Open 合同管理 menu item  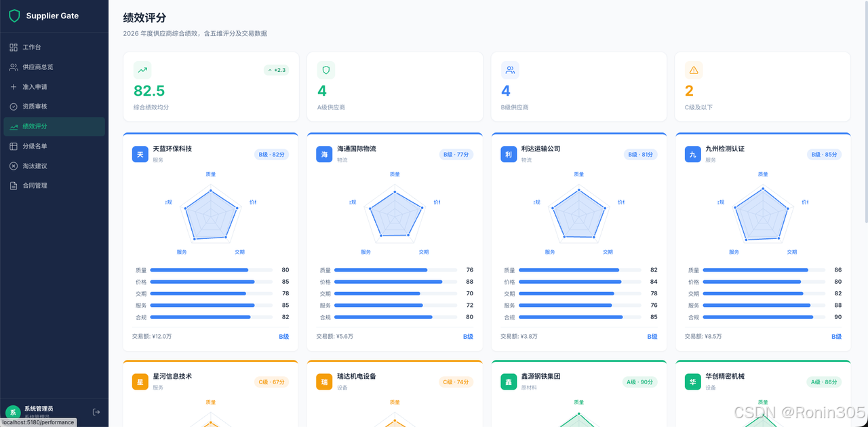[x=54, y=185]
